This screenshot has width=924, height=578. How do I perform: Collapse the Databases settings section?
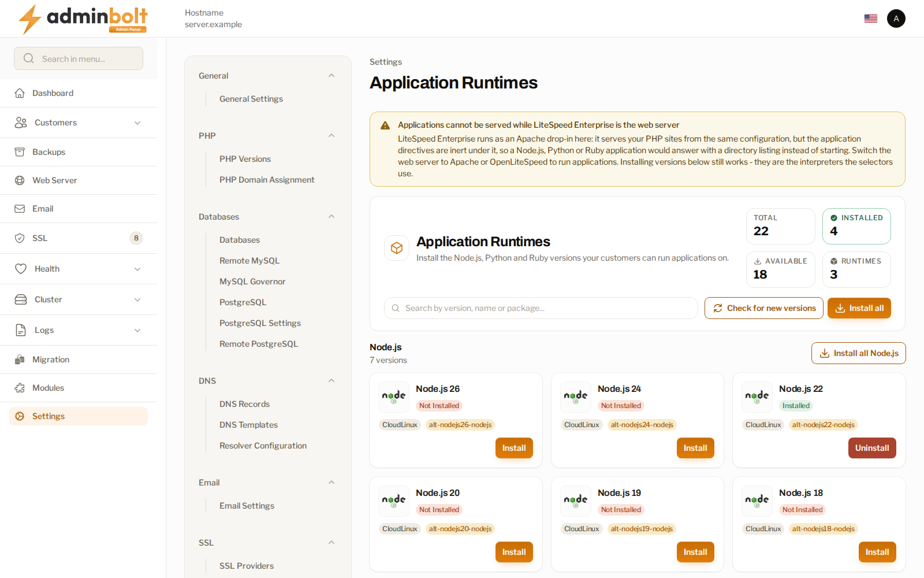click(331, 217)
